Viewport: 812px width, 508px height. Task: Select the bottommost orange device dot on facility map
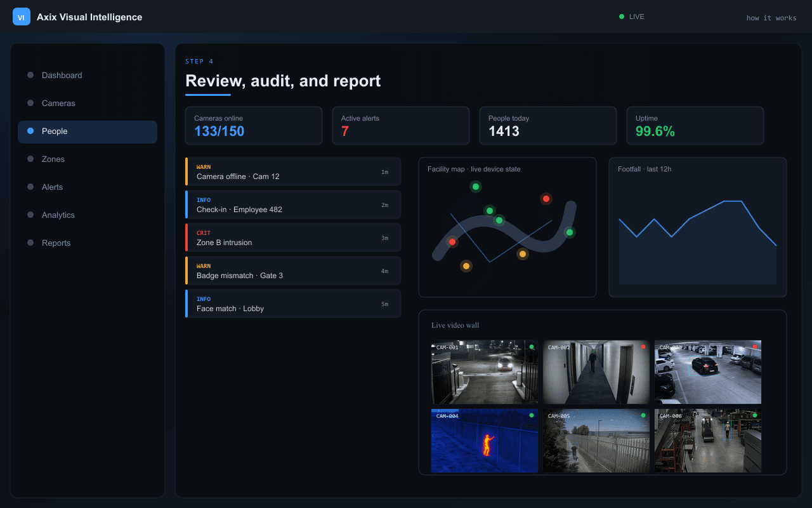point(466,266)
